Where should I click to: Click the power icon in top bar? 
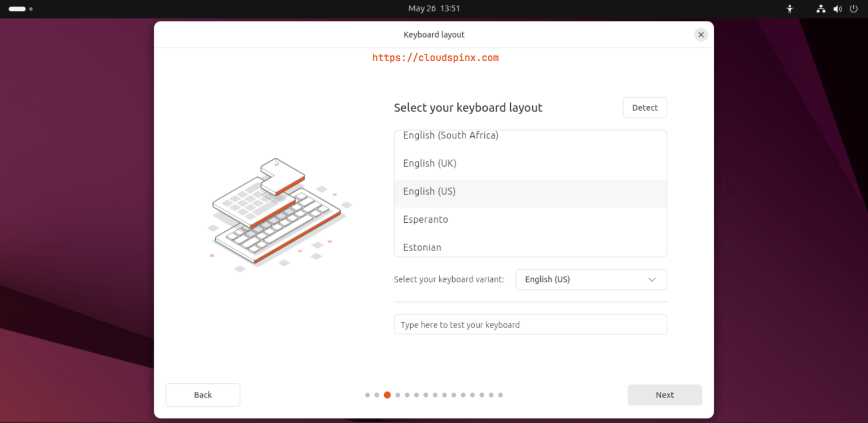pos(854,9)
